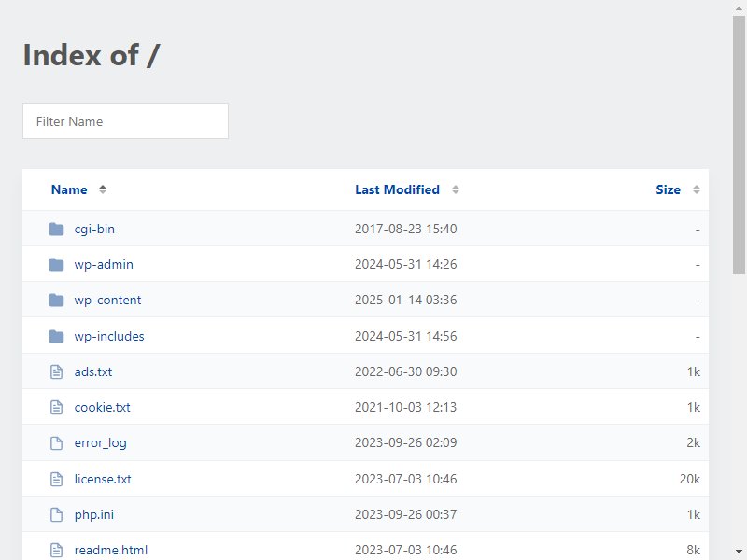The width and height of the screenshot is (747, 560).
Task: Open the readme.html file link
Action: click(x=110, y=550)
